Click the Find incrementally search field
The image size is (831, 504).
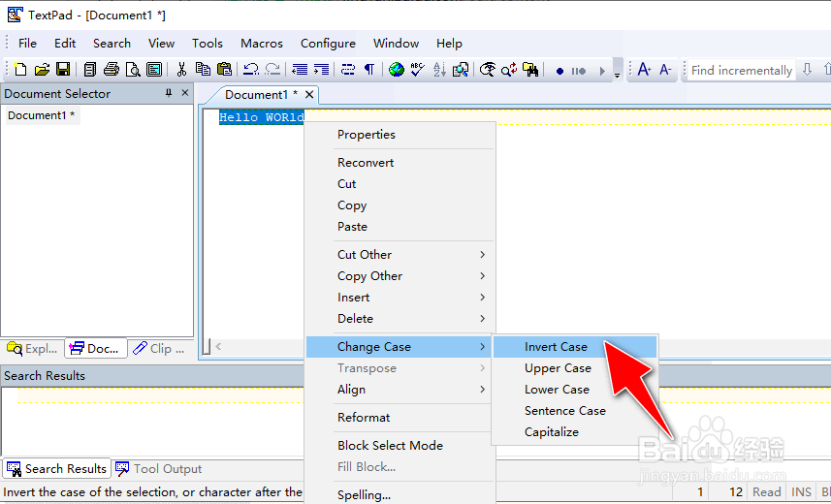point(742,70)
